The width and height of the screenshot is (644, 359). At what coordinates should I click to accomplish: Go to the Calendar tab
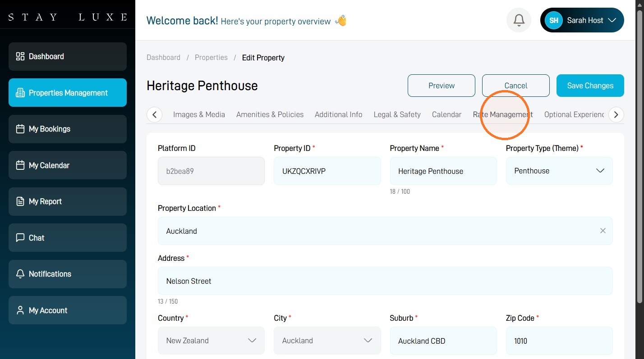[446, 114]
